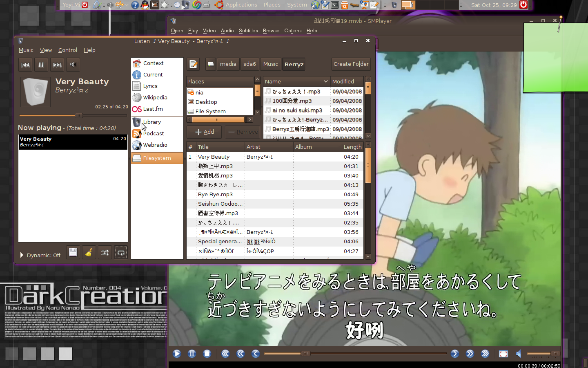This screenshot has width=588, height=368.
Task: Select Bye Bye.mp3 track row
Action: (275, 195)
